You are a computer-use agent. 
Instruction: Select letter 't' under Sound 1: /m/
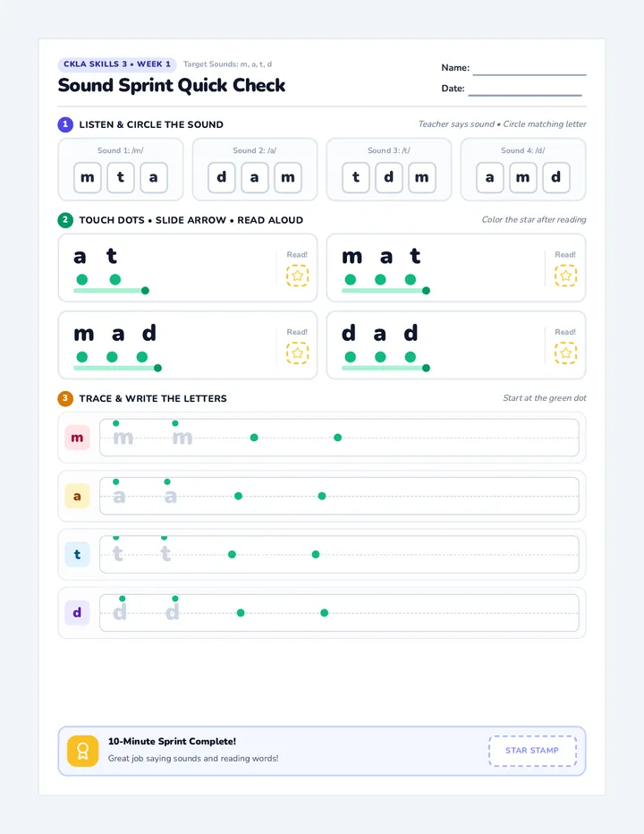pos(121,178)
